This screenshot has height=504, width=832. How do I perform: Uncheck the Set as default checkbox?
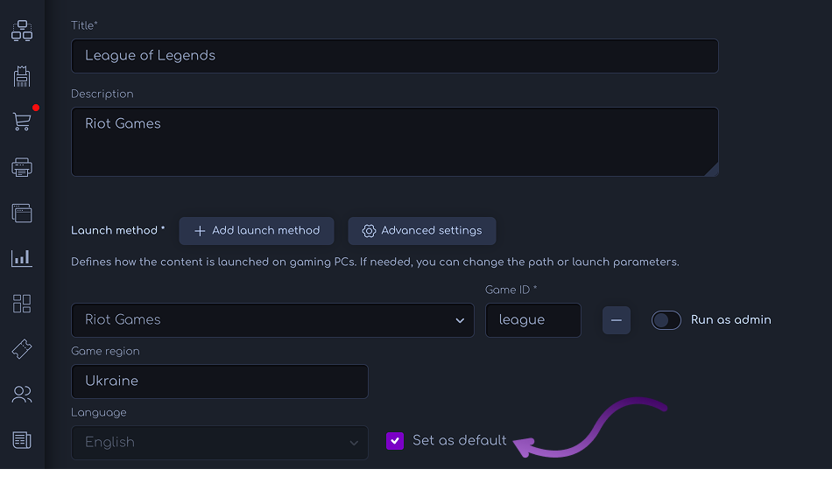point(395,441)
